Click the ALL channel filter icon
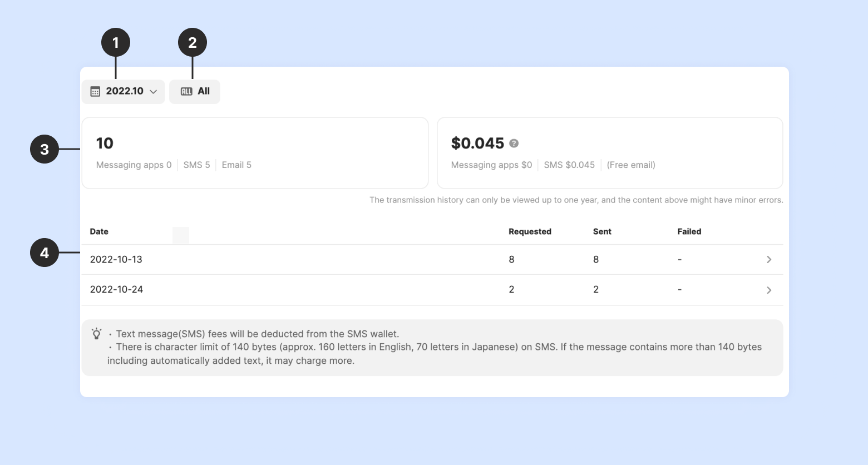 [x=186, y=91]
